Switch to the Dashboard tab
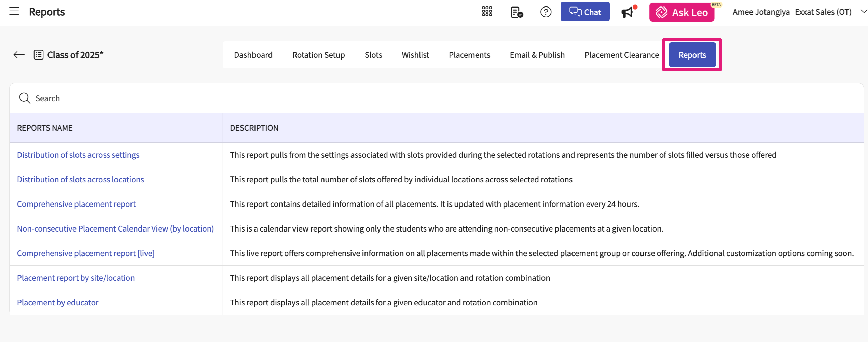Screen dimensions: 868x342 point(253,55)
